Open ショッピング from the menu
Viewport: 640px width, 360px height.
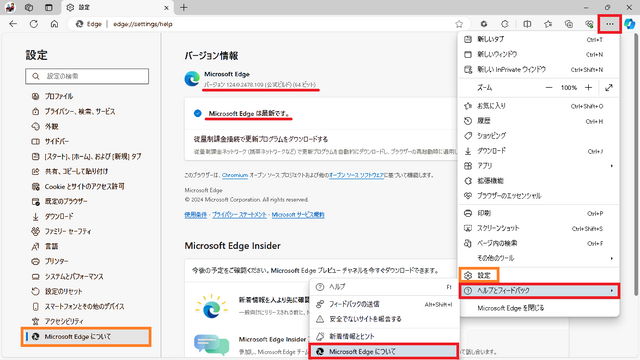[539, 136]
